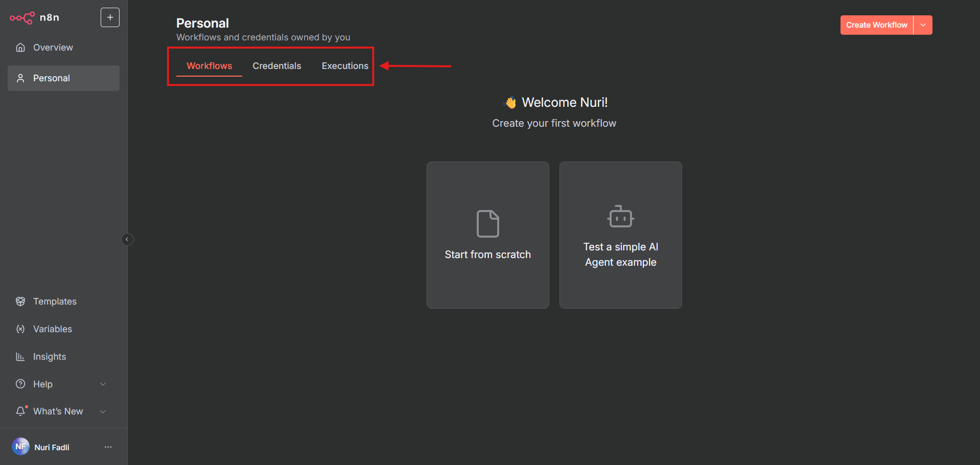
Task: Open the Create Workflow dropdown arrow
Action: click(923, 25)
